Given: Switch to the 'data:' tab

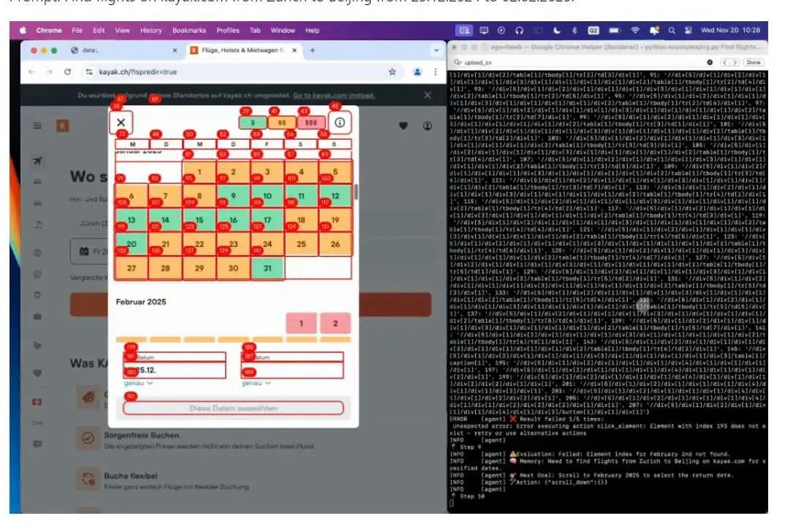Looking at the screenshot, I should pos(124,50).
